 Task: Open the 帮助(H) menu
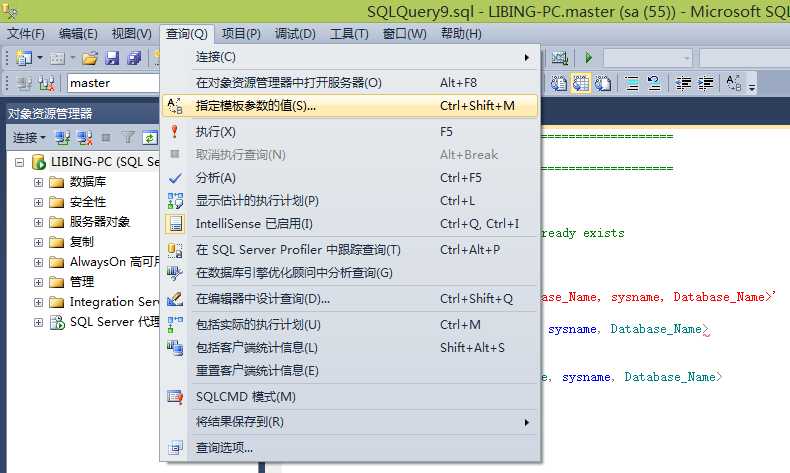[461, 34]
